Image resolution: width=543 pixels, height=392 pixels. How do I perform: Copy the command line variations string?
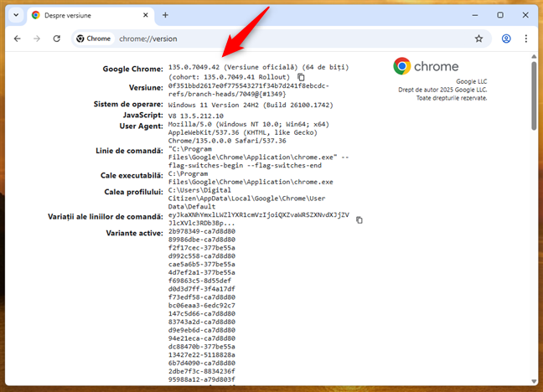click(x=359, y=220)
